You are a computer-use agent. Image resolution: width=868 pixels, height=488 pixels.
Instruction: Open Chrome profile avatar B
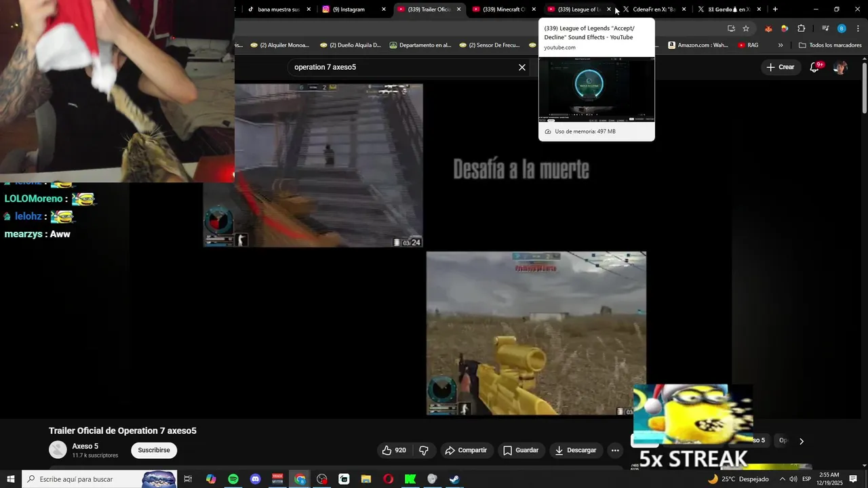click(842, 28)
